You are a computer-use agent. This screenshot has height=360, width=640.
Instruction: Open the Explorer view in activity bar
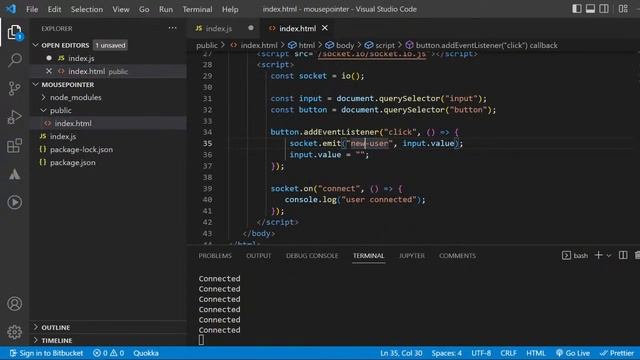(x=14, y=33)
